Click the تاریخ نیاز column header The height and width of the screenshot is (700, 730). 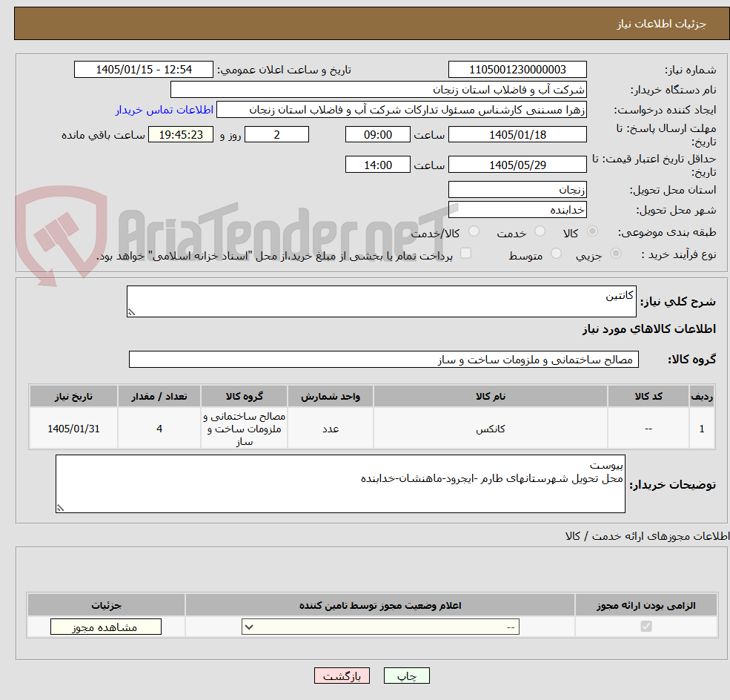(73, 396)
